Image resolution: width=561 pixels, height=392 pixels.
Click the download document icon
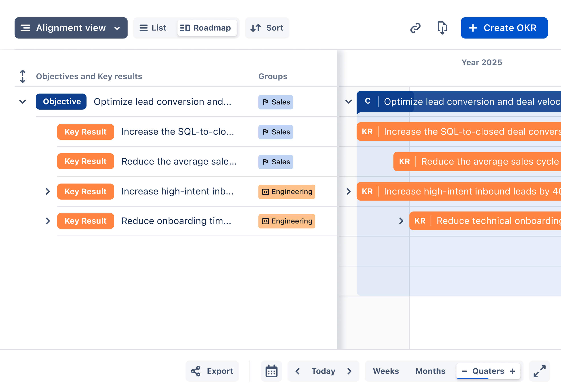[x=442, y=28]
